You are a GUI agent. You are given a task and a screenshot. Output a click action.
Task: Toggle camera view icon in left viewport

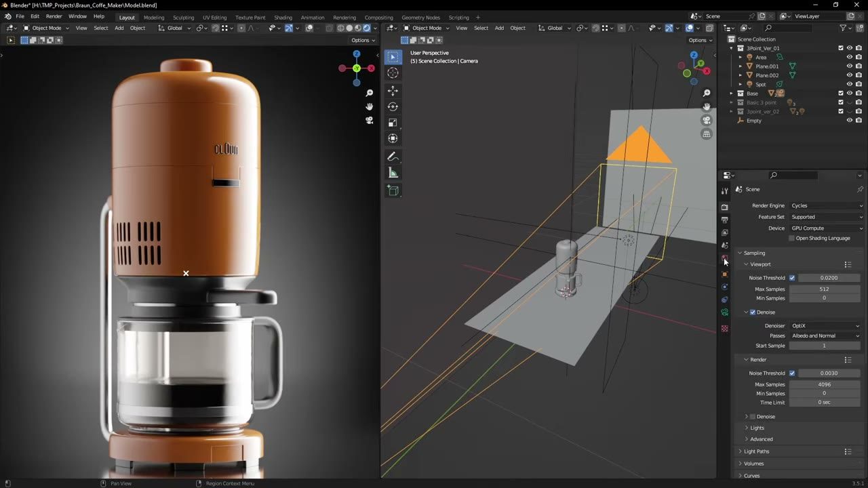370,120
